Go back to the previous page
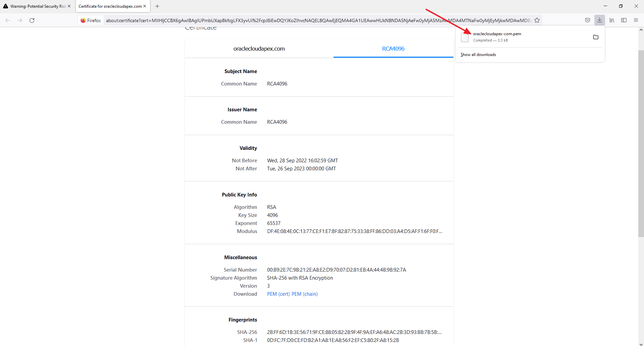644x346 pixels. 8,20
